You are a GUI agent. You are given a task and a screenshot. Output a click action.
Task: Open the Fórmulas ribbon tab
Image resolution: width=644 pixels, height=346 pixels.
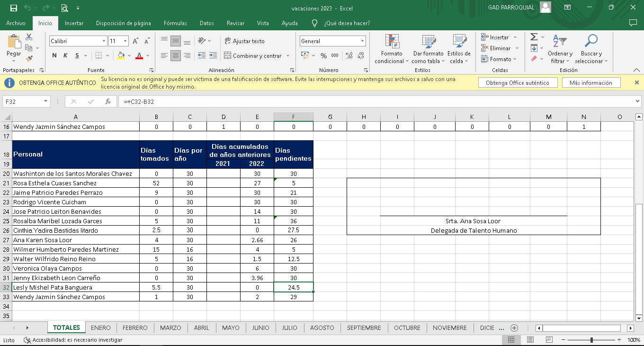(175, 23)
